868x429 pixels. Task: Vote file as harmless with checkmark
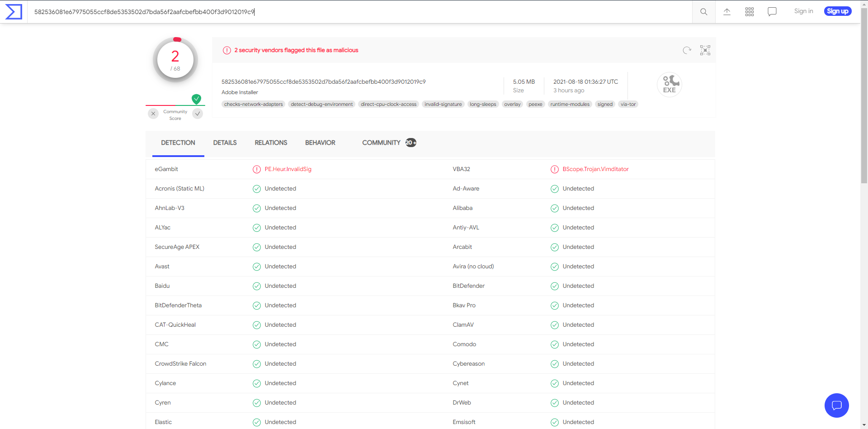coord(198,114)
